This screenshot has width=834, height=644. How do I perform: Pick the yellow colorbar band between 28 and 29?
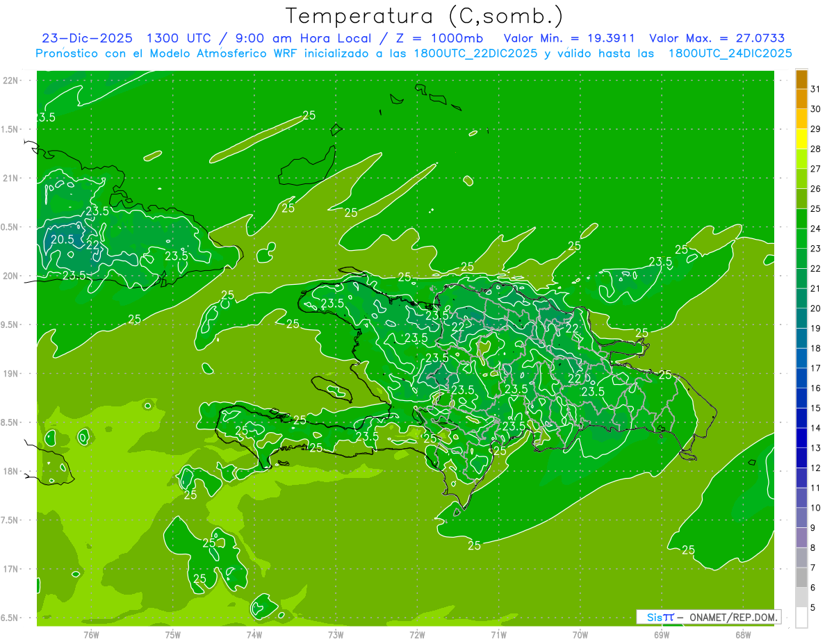801,139
